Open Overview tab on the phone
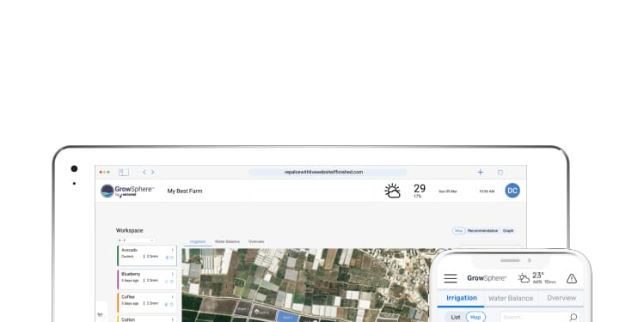 [x=561, y=298]
